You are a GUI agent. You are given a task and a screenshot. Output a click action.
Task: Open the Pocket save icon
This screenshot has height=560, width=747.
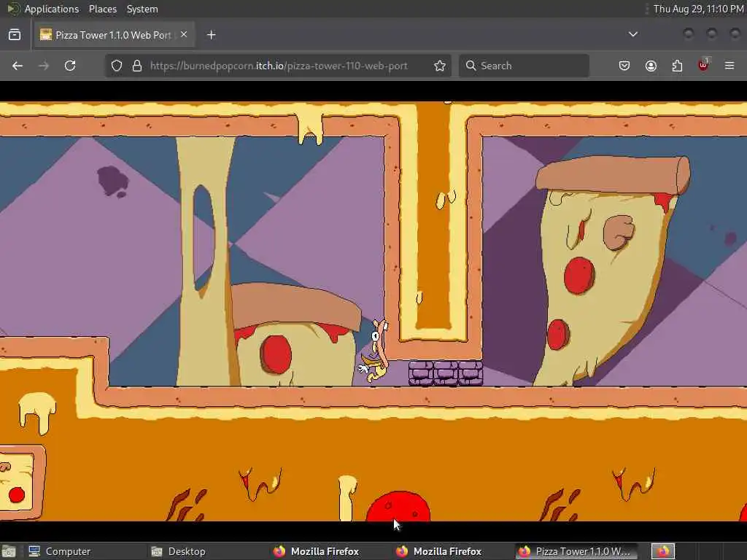pyautogui.click(x=624, y=66)
